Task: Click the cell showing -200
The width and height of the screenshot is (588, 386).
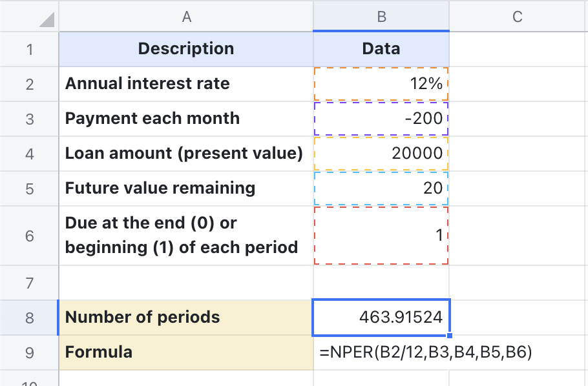Action: pos(381,118)
